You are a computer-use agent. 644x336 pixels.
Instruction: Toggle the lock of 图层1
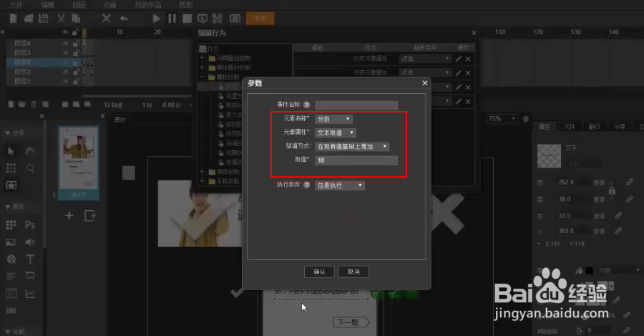click(76, 82)
